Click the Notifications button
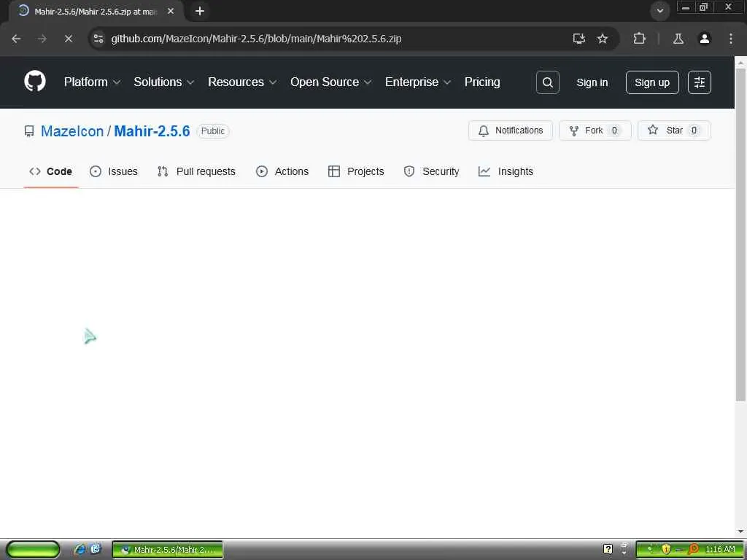 point(511,131)
